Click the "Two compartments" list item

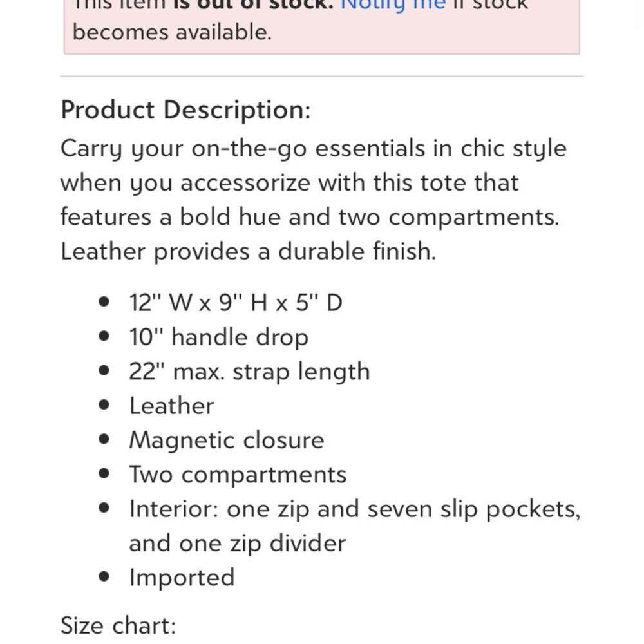coord(238,475)
